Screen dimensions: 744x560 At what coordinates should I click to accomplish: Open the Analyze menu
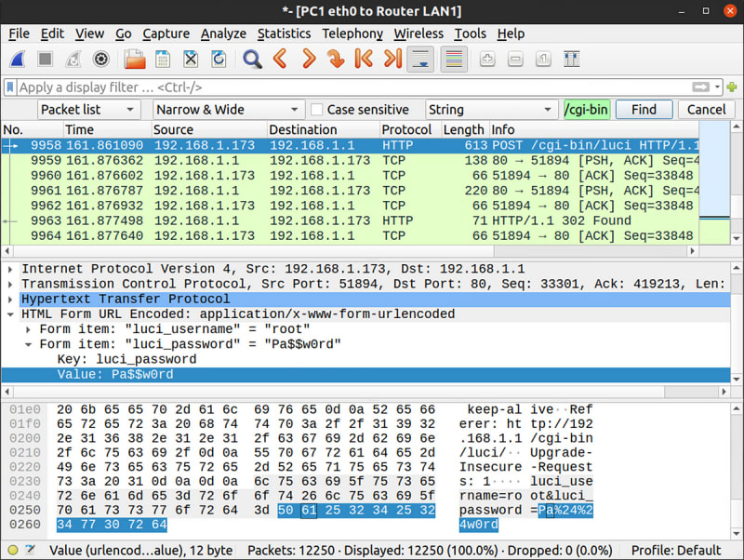click(223, 33)
